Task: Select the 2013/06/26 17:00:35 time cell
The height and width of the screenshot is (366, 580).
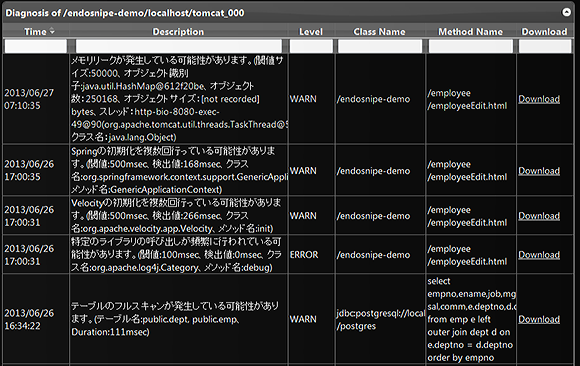Action: (x=36, y=171)
